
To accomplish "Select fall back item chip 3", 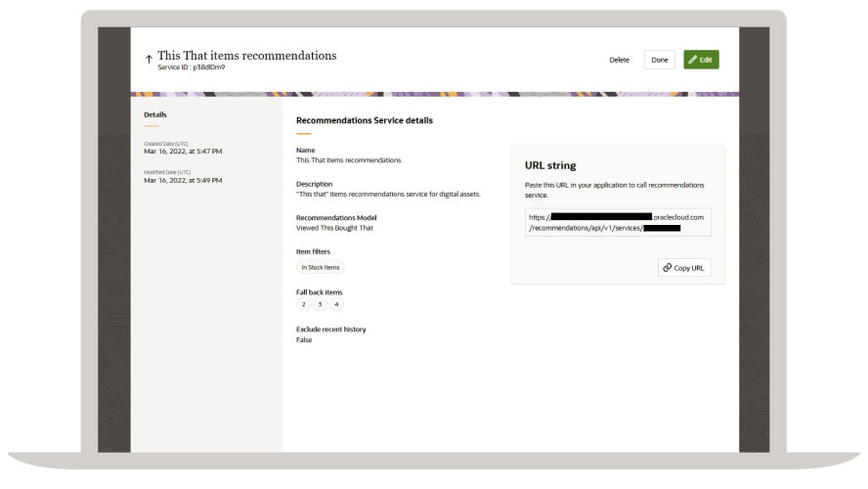I will [320, 304].
